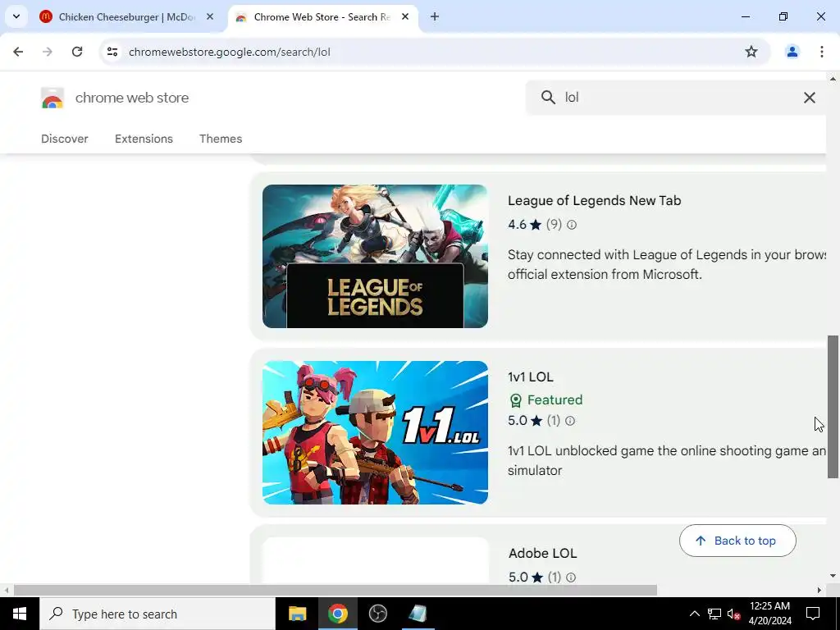Open the 1v1 LOL extension title
The height and width of the screenshot is (630, 840).
tap(531, 377)
